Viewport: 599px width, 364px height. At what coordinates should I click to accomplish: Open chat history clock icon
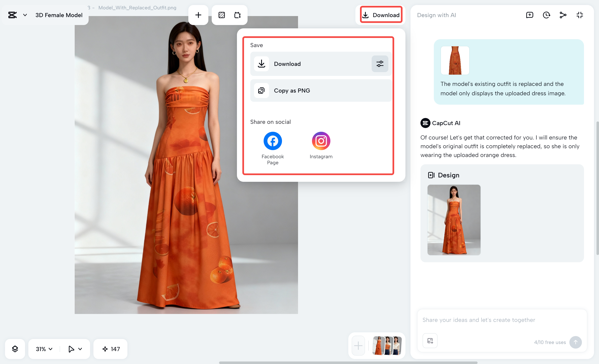(x=546, y=15)
